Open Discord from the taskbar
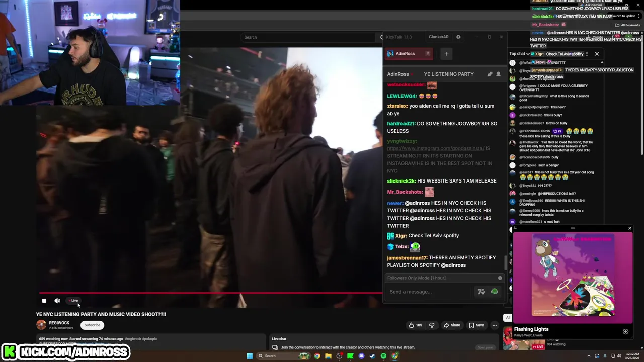The image size is (644, 362). point(361,356)
